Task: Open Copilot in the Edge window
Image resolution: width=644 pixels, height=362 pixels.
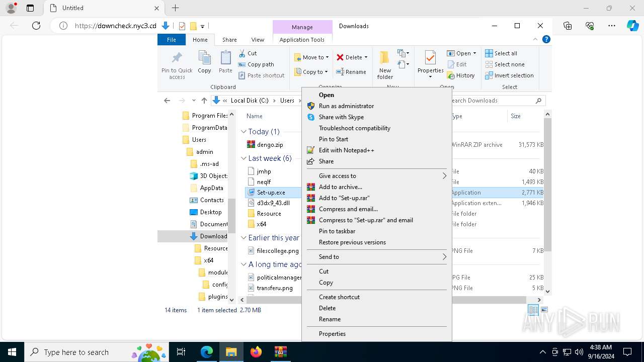Action: (x=632, y=26)
